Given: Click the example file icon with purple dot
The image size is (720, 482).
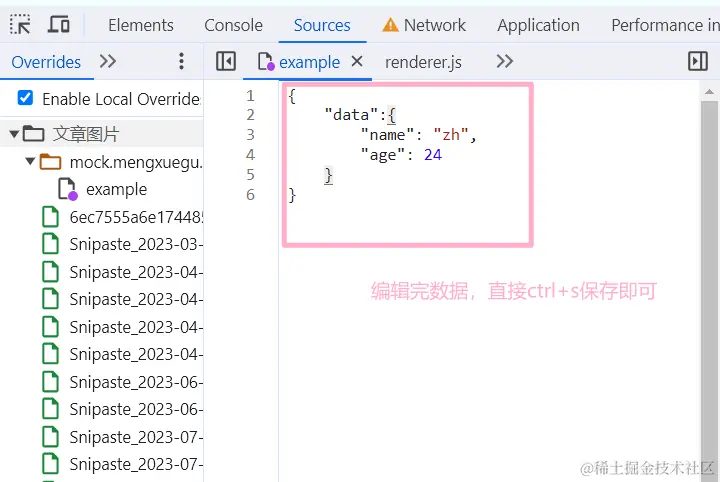Looking at the screenshot, I should tap(68, 189).
